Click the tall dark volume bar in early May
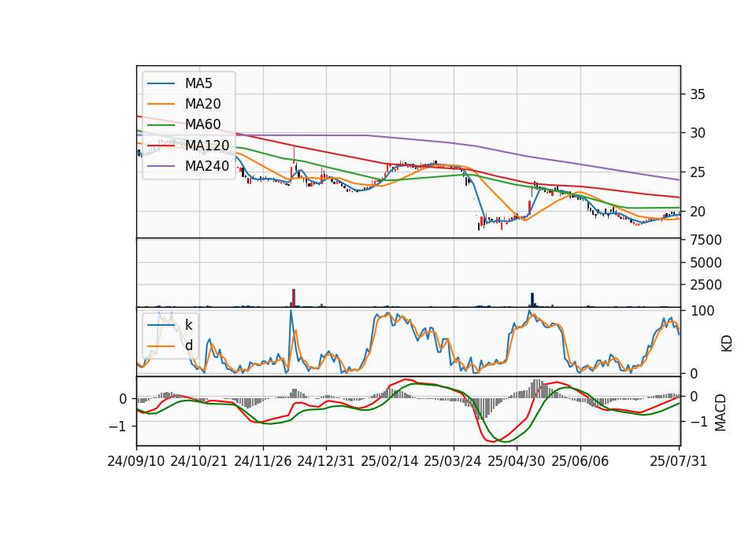The image size is (756, 543). (532, 300)
